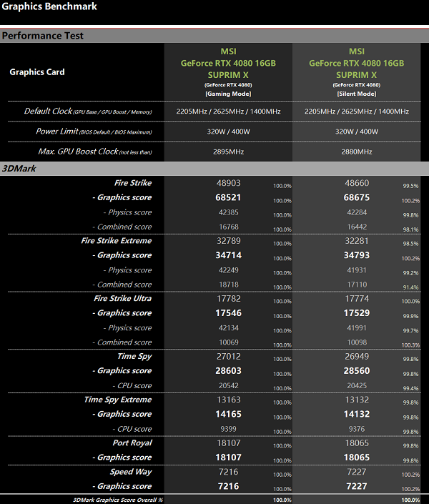Click the Fire Strike row label
Image resolution: width=429 pixels, height=504 pixels.
pyautogui.click(x=133, y=183)
